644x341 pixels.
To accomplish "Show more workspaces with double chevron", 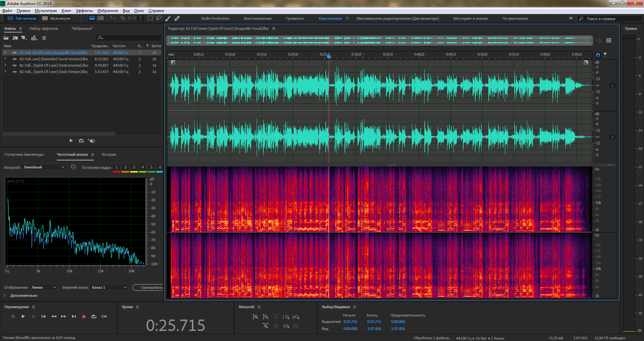I will click(571, 18).
